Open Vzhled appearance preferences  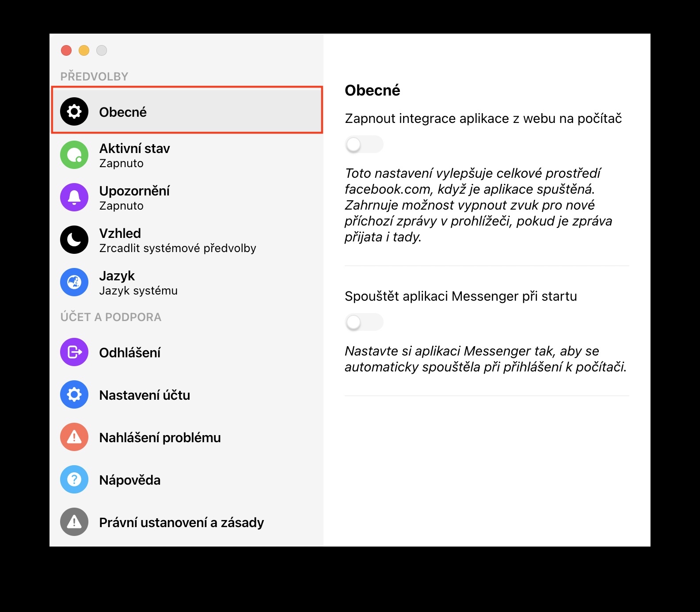coord(187,240)
